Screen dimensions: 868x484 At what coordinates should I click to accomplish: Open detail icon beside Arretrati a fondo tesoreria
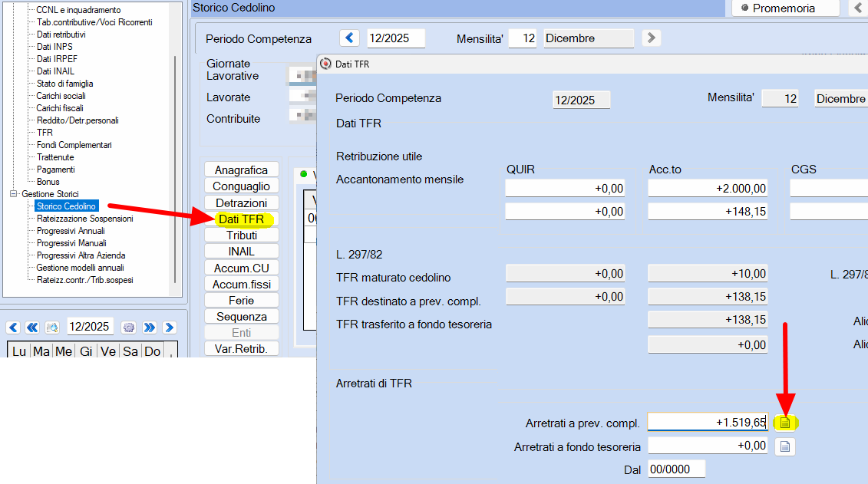tap(785, 446)
